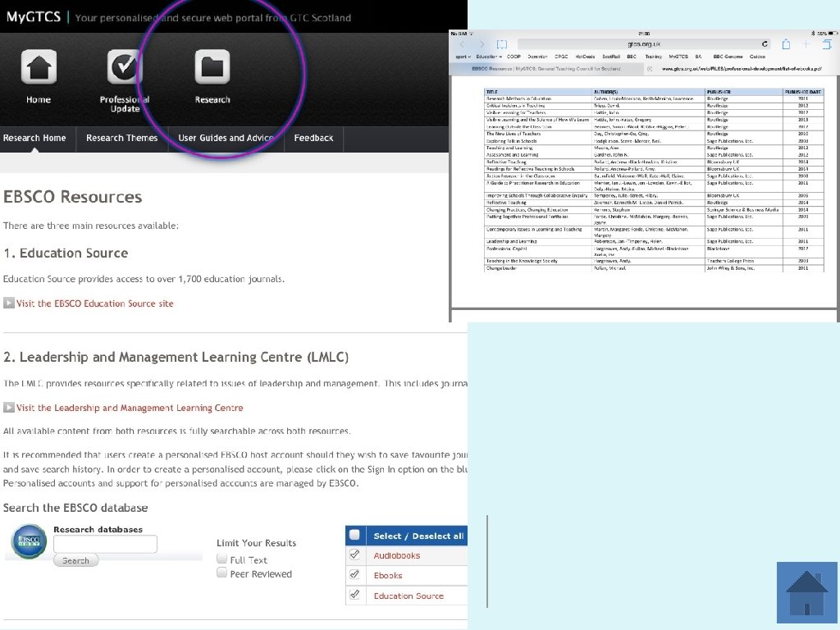Show all Safari tabs

click(827, 44)
